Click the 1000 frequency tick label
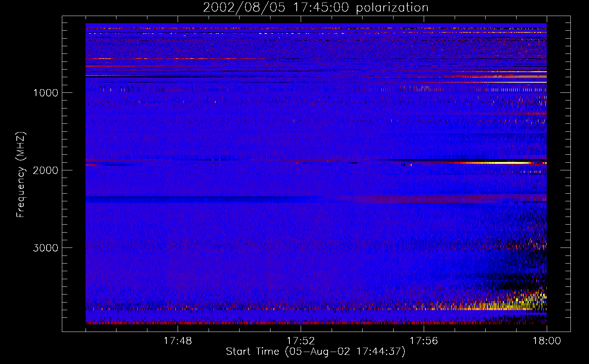The height and width of the screenshot is (364, 589). 46,93
